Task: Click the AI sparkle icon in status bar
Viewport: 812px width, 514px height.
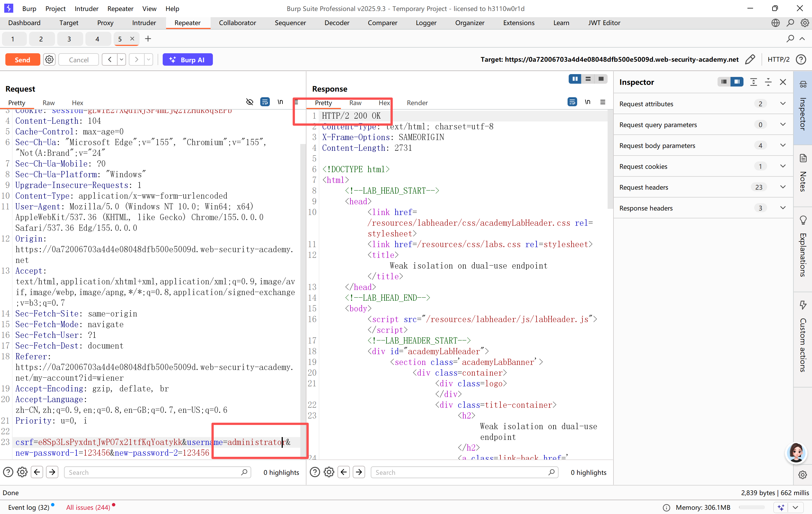Action: click(781, 507)
